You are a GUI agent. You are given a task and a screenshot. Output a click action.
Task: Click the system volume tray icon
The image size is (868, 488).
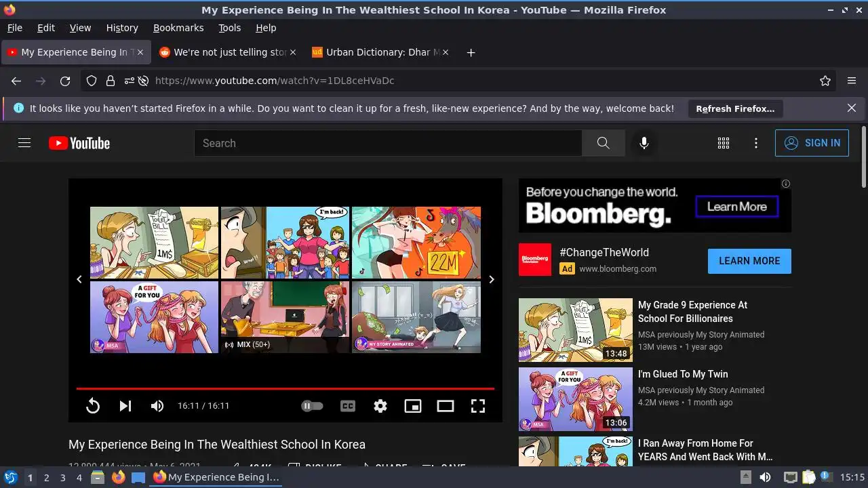click(765, 478)
